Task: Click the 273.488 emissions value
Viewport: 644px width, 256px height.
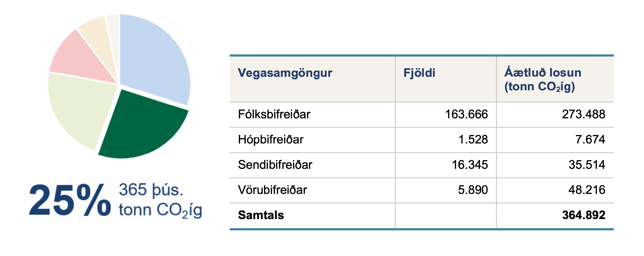Action: coord(584,114)
